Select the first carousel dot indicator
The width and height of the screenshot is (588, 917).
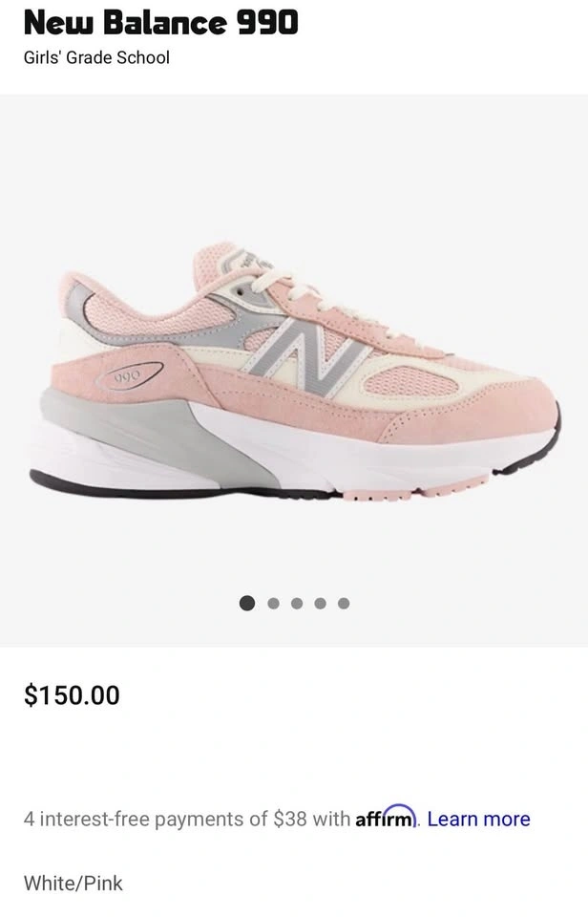coord(247,603)
